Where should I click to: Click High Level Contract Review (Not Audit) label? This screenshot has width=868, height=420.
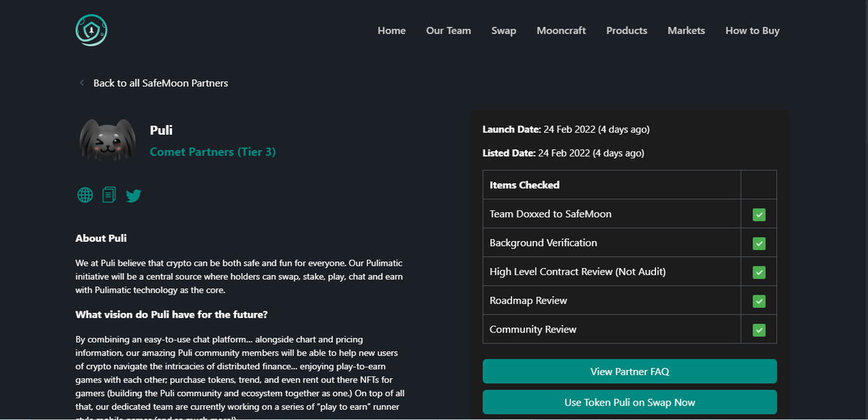click(x=577, y=272)
